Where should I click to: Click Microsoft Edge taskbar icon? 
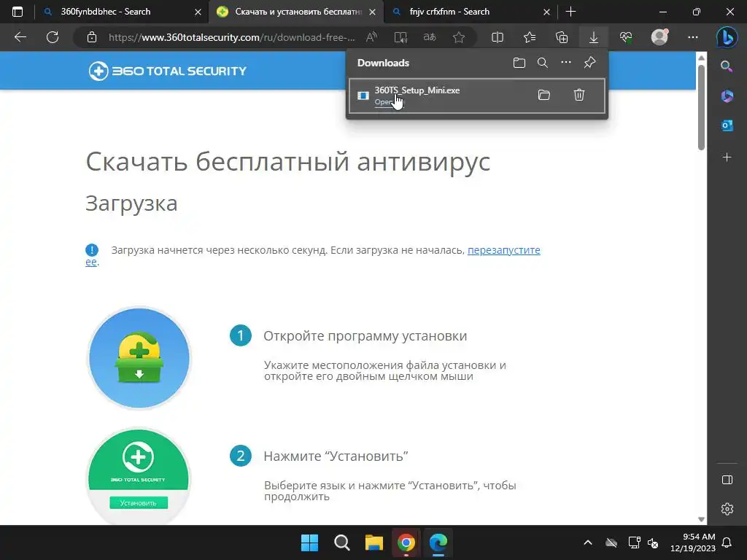pos(438,542)
